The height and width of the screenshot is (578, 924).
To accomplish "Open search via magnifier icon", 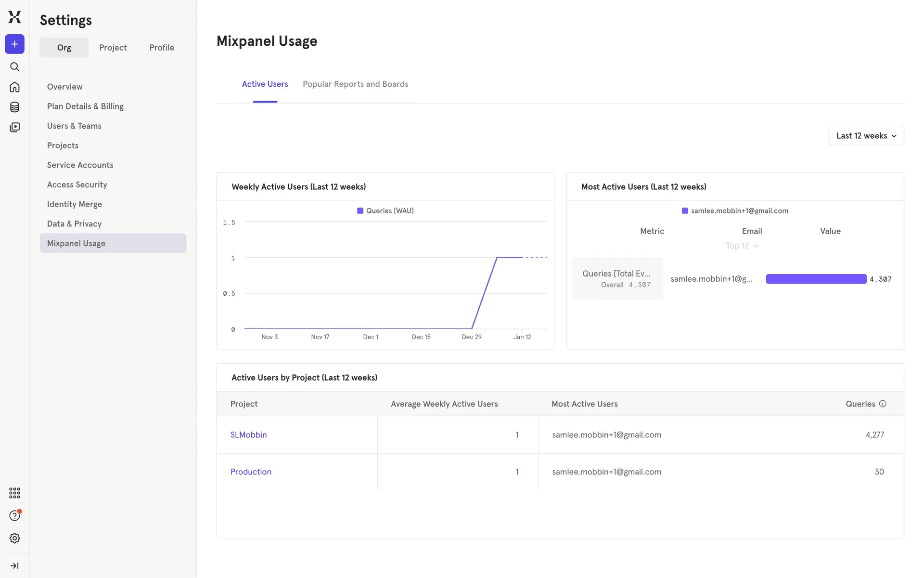I will click(14, 67).
